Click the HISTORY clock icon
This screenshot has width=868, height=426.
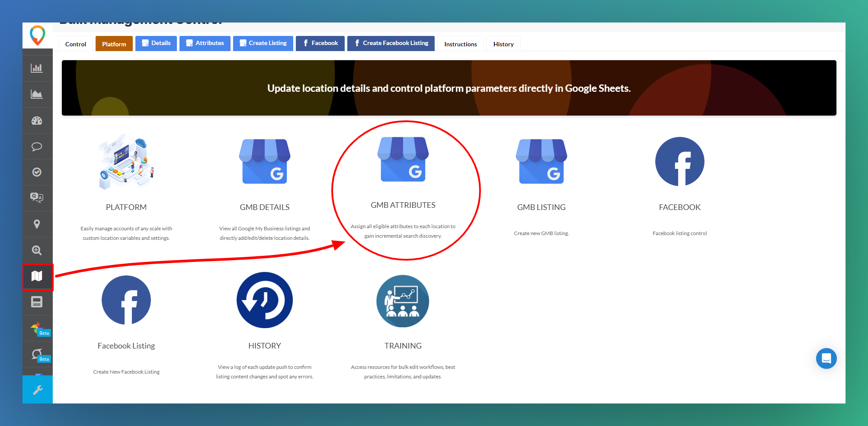(265, 300)
